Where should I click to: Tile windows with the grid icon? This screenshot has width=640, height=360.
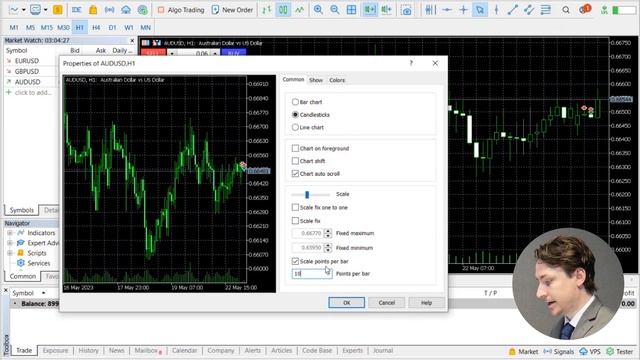[351, 9]
